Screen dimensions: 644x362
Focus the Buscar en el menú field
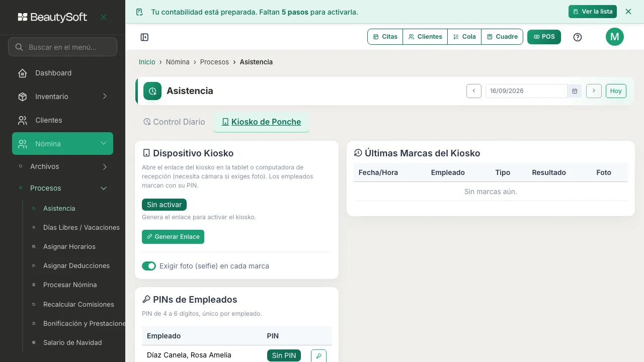62,47
